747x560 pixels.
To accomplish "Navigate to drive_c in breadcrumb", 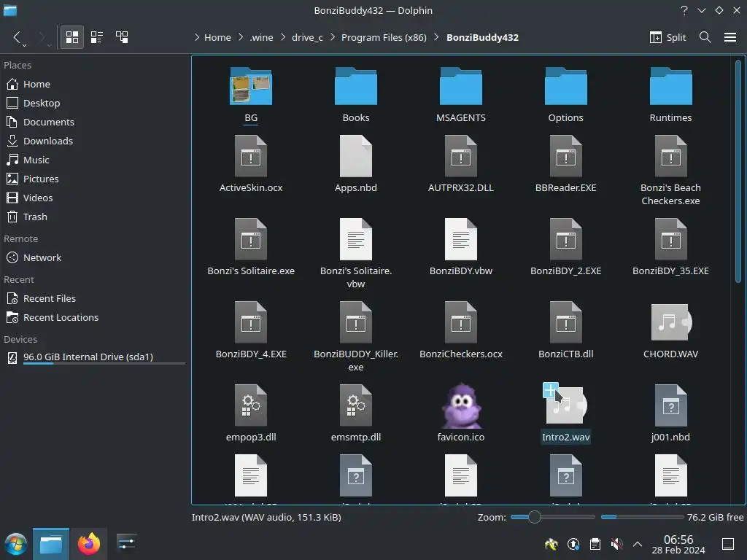I will coord(307,38).
